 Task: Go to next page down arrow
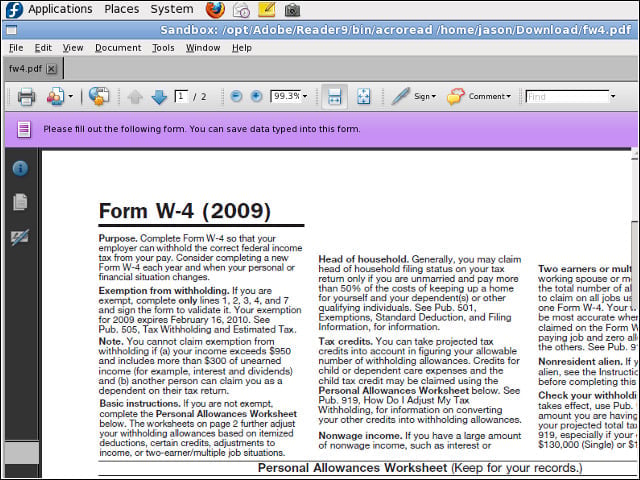click(159, 97)
